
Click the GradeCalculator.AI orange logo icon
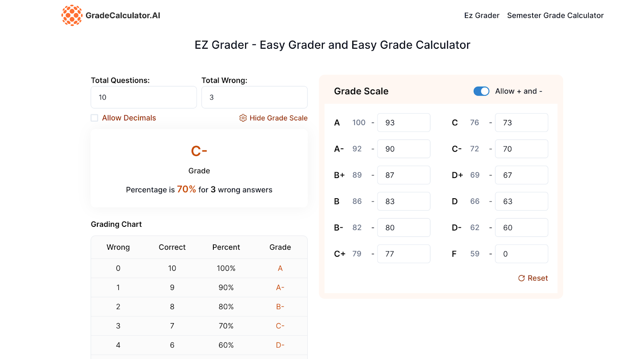click(72, 15)
